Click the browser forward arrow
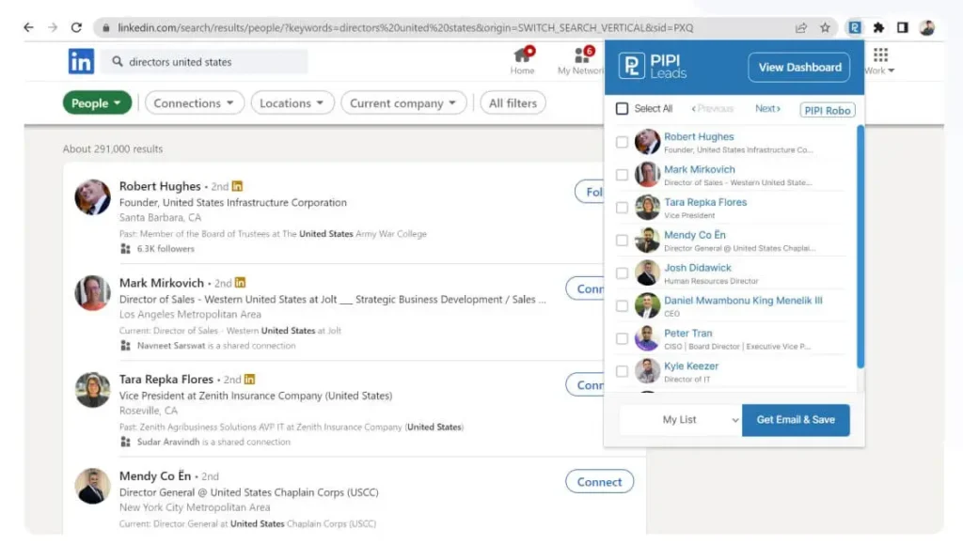The image size is (963, 560). pyautogui.click(x=53, y=27)
